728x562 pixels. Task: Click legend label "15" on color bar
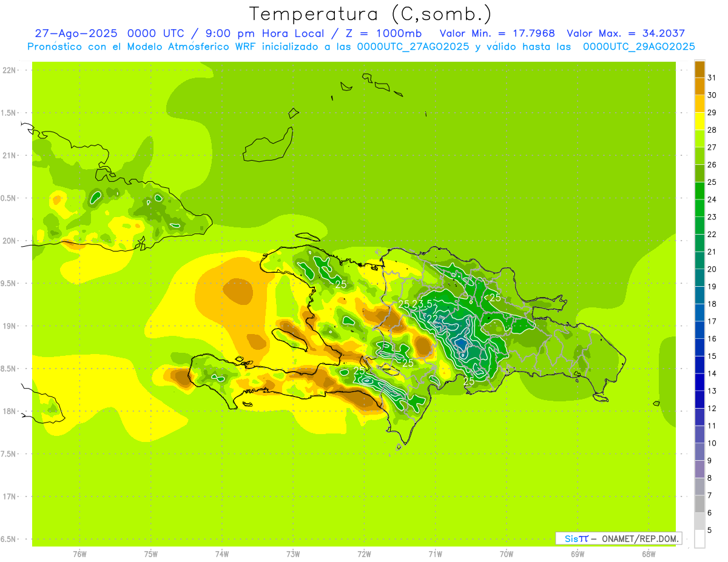[712, 356]
